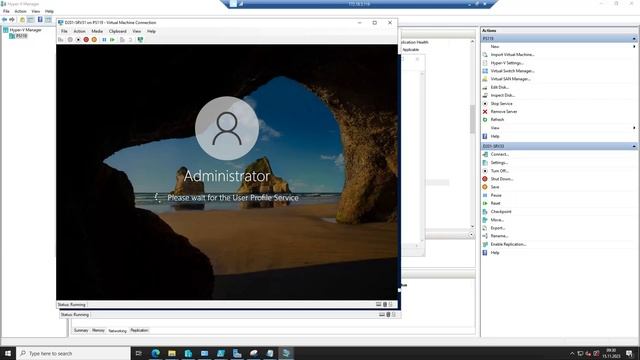
Task: Click Remove Server action
Action: click(504, 112)
